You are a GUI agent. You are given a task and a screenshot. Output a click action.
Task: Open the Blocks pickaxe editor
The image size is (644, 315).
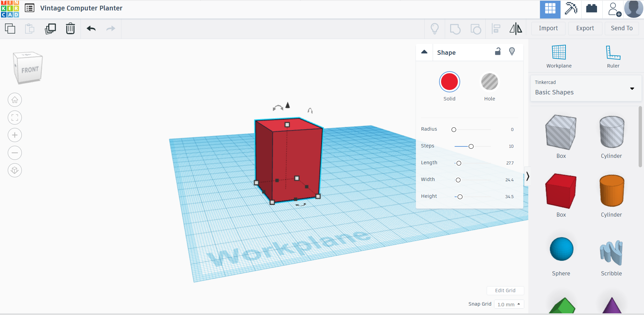pos(571,9)
